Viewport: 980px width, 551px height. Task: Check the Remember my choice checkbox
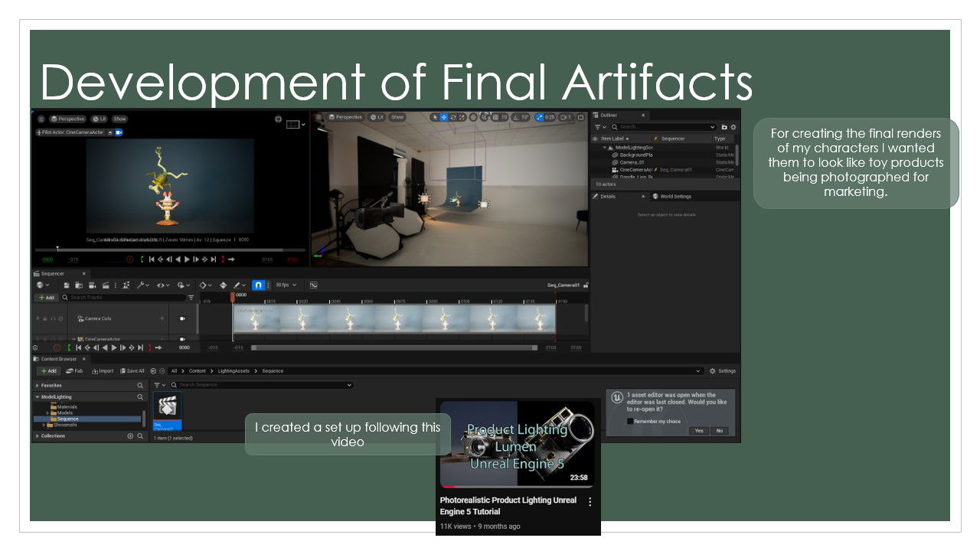pyautogui.click(x=630, y=421)
